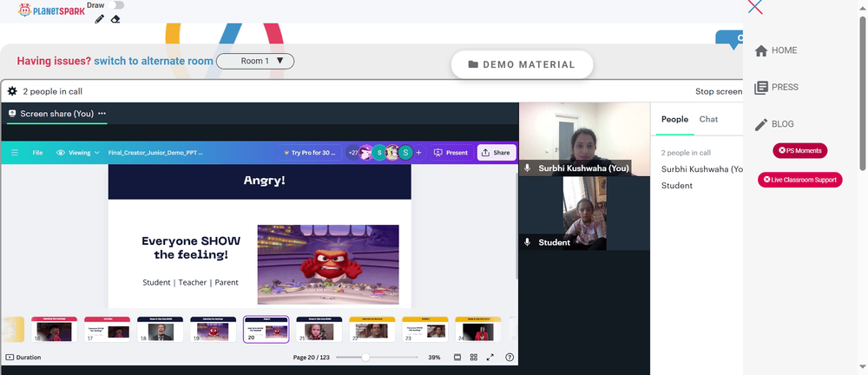Toggle the Draw switch
The height and width of the screenshot is (375, 868).
[115, 5]
